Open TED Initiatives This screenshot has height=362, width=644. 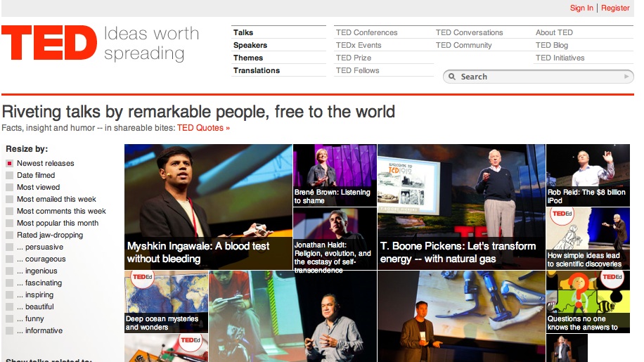560,58
